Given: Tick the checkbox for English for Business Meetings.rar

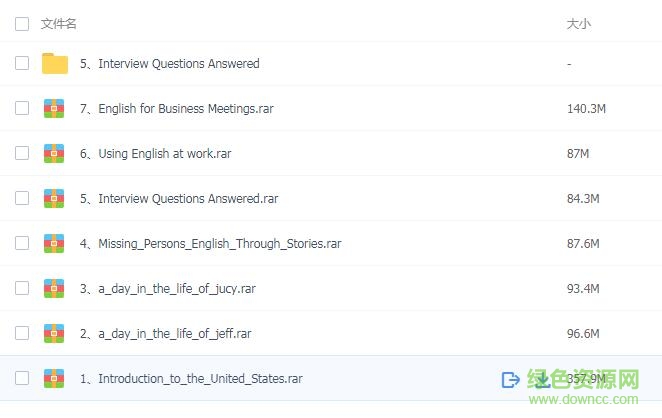Looking at the screenshot, I should point(22,109).
